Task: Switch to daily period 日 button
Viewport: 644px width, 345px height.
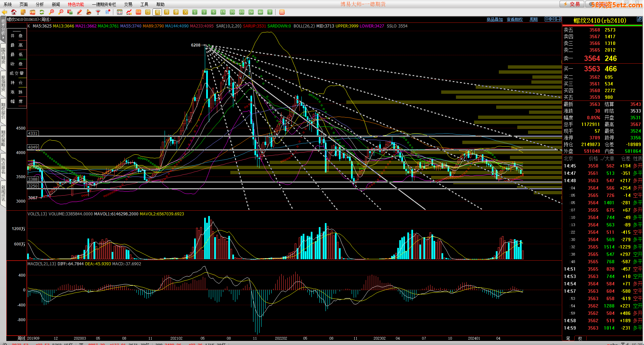Action: [148, 12]
